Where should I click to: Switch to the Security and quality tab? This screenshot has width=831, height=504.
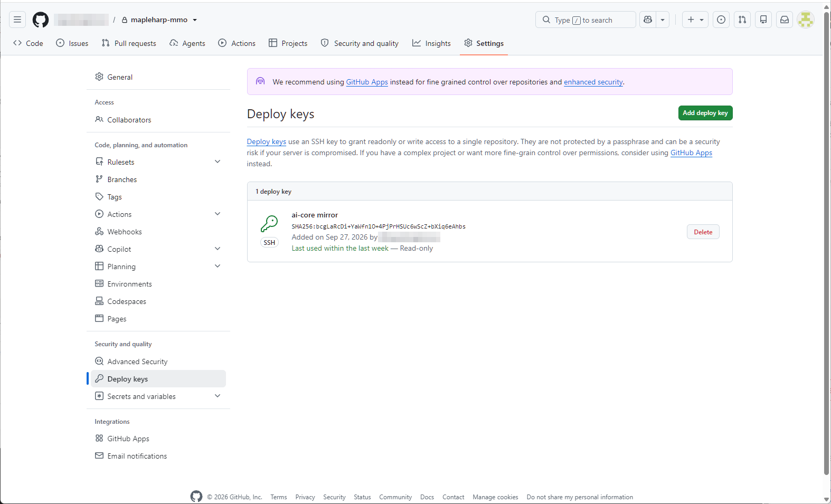360,43
